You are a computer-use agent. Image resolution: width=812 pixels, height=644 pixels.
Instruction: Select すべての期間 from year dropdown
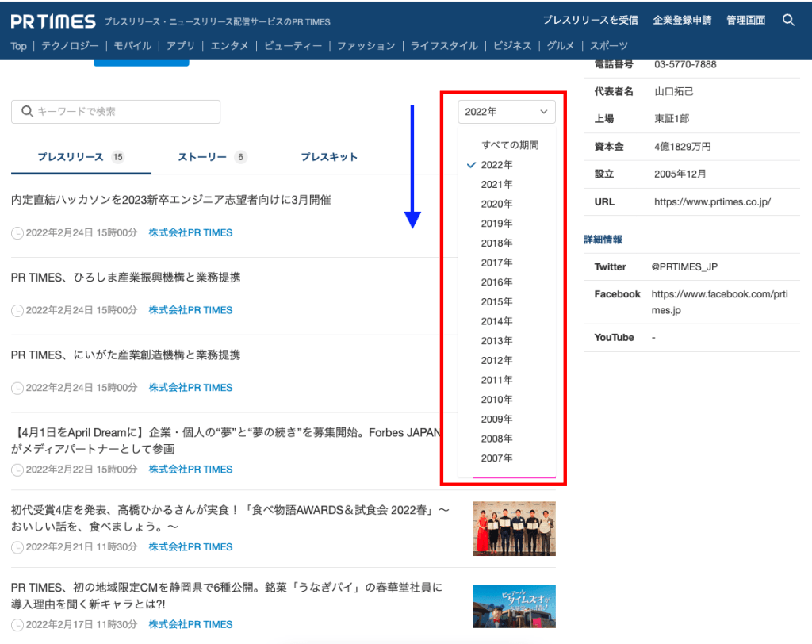point(510,145)
